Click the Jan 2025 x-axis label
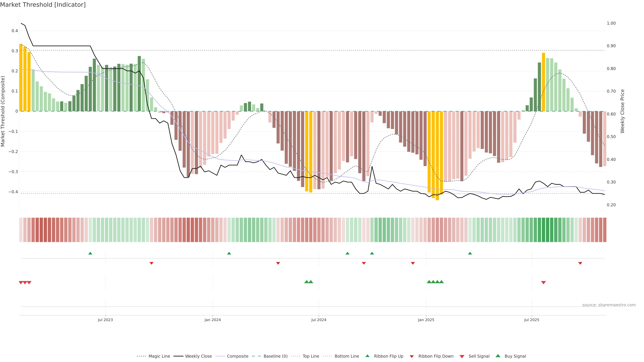Screen dimensions: 644x362 pos(426,320)
